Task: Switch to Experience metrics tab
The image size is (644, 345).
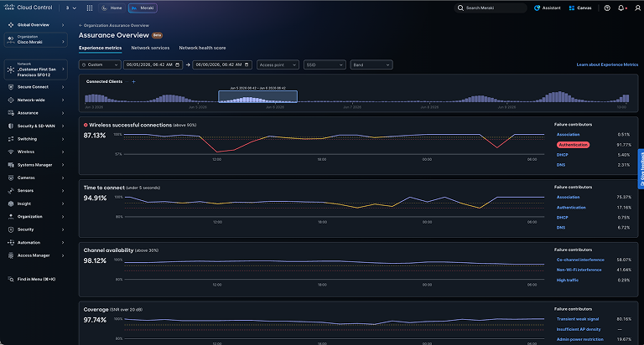Action: 101,48
